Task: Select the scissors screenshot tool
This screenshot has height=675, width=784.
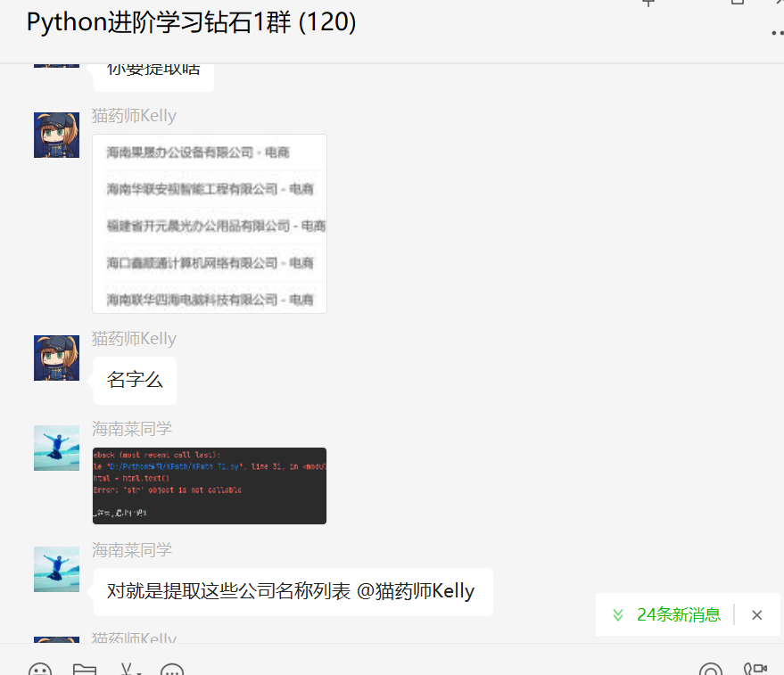Action: coord(127,669)
